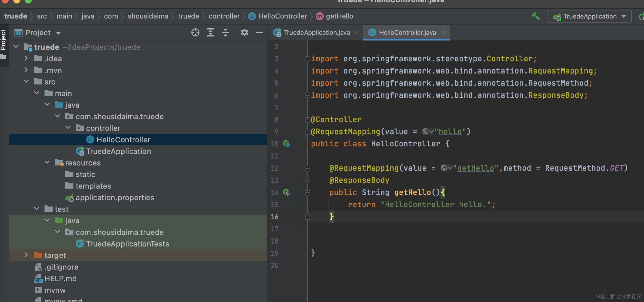Click the locate/select opened file target icon
The width and height of the screenshot is (644, 302).
[195, 33]
